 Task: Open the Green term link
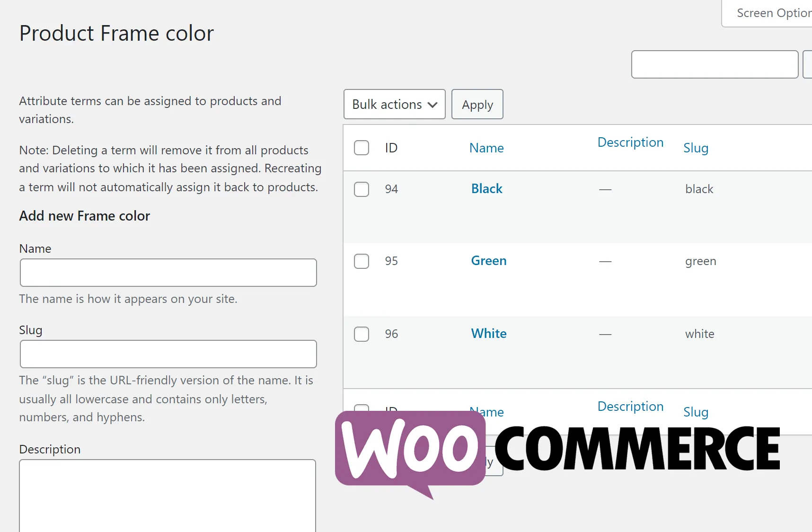coord(489,261)
